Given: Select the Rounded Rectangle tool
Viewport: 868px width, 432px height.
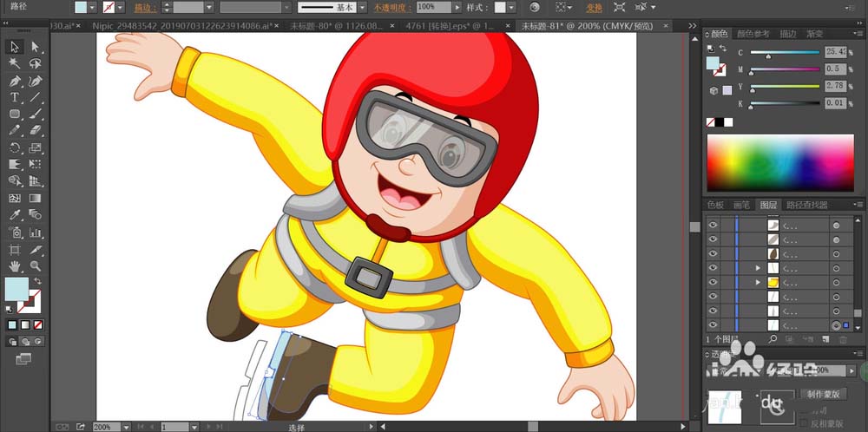Looking at the screenshot, I should [x=15, y=115].
